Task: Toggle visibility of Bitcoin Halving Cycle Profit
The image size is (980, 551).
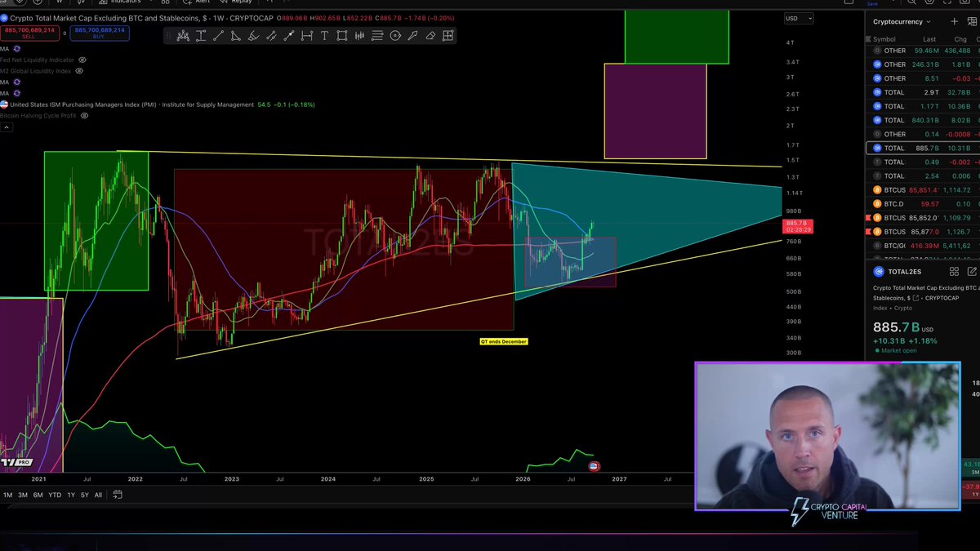Action: [84, 116]
